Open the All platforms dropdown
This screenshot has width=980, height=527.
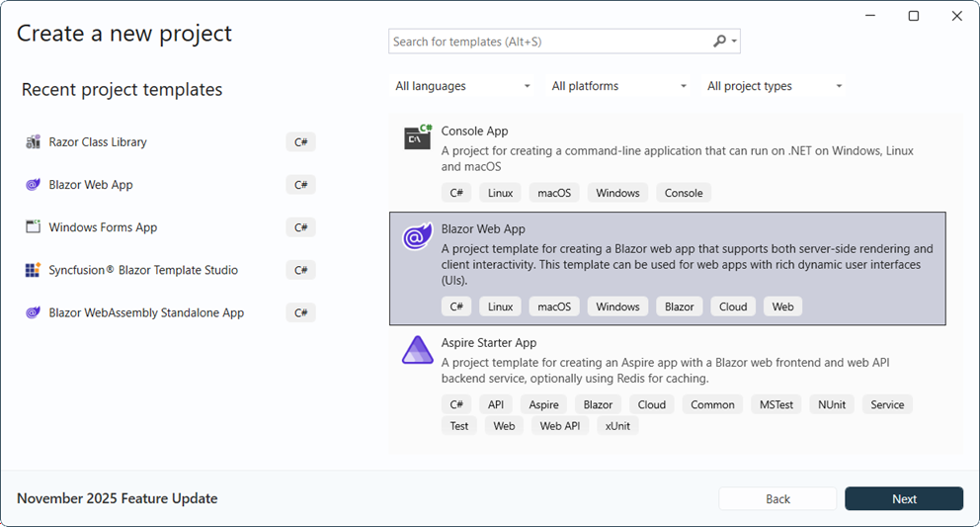coord(618,86)
